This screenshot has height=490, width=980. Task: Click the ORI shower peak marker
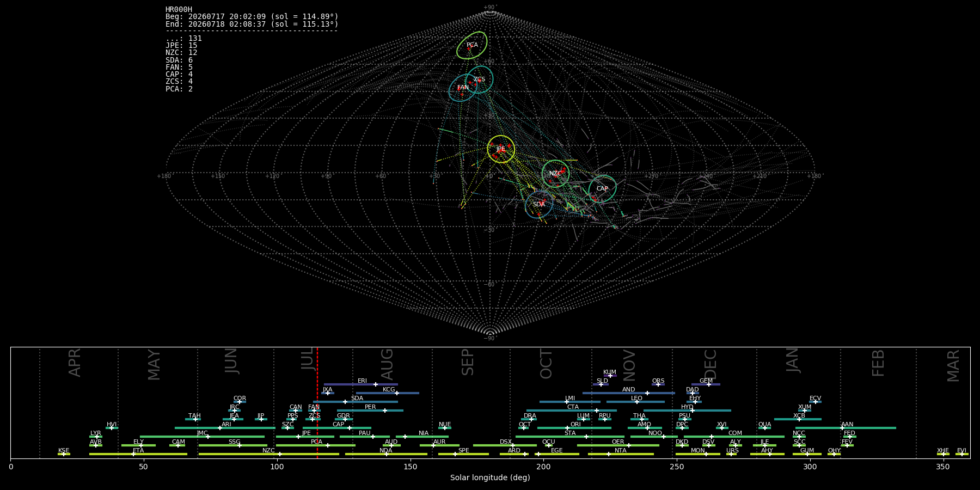click(568, 428)
